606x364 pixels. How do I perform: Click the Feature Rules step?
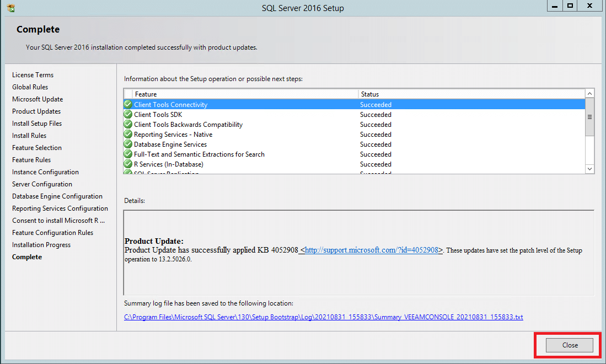(31, 159)
